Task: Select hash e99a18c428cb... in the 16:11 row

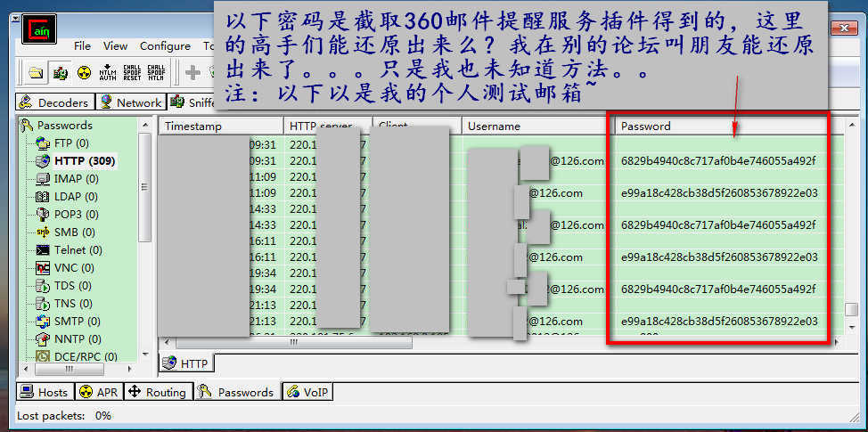Action: pyautogui.click(x=719, y=257)
